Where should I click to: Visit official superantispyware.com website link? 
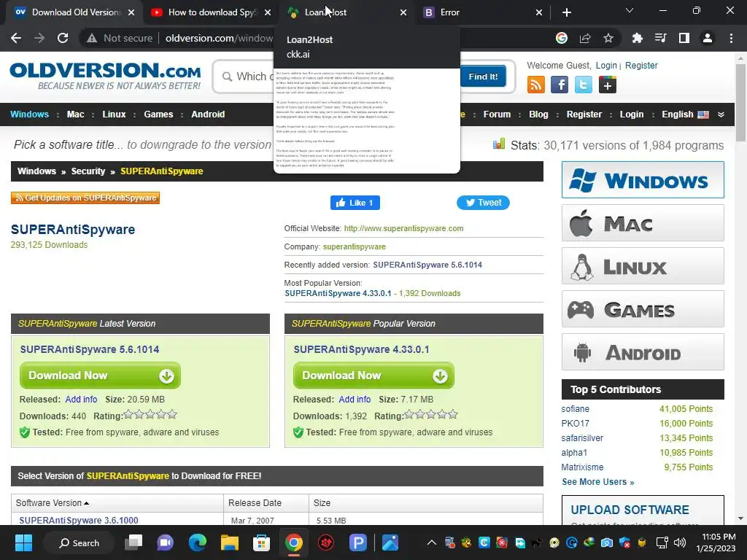click(403, 228)
